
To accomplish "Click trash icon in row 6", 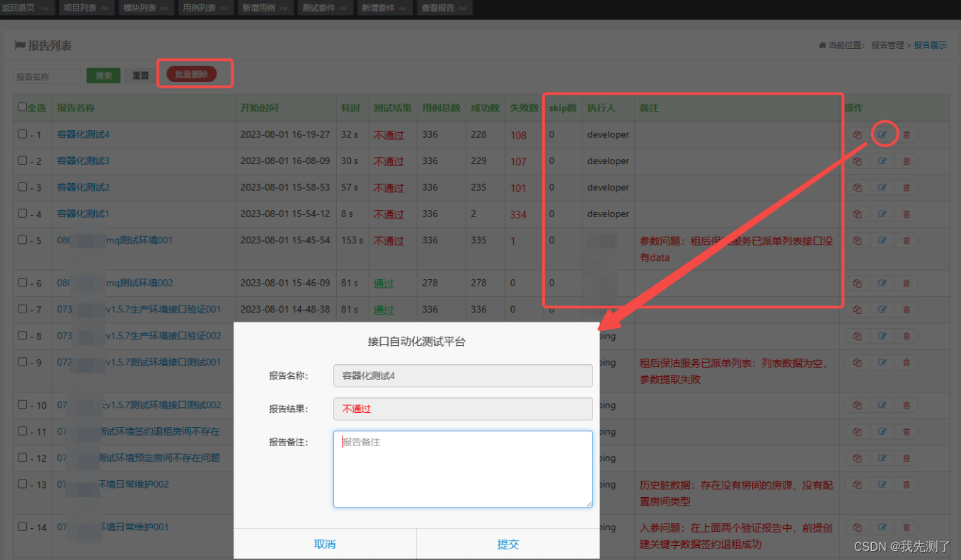I will click(x=907, y=283).
